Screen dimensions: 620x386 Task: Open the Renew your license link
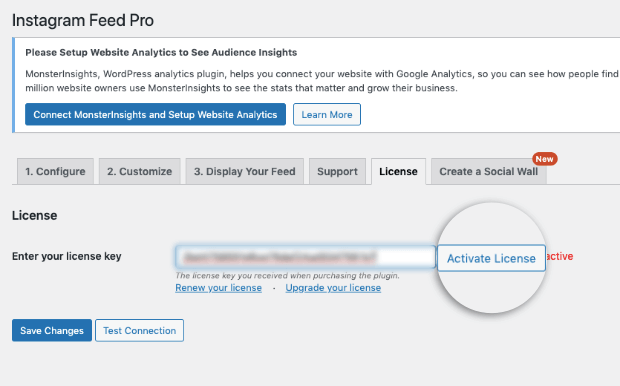(x=218, y=288)
